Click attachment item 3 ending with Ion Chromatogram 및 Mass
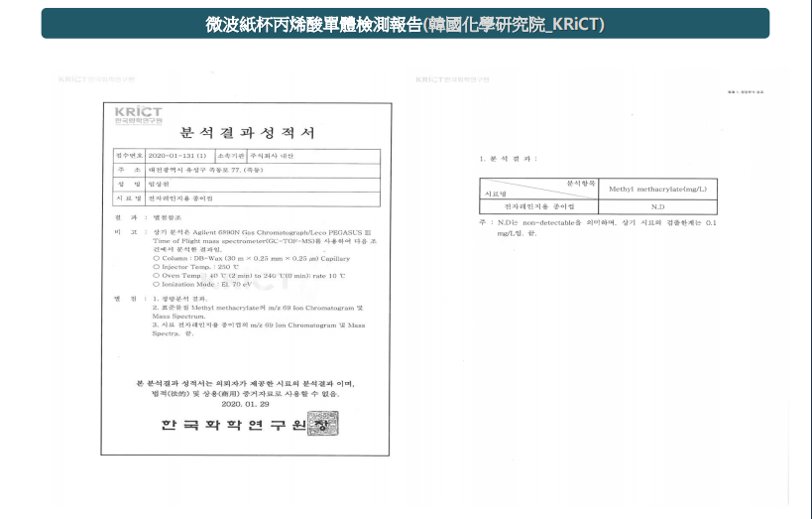This screenshot has width=812, height=519. tap(259, 325)
